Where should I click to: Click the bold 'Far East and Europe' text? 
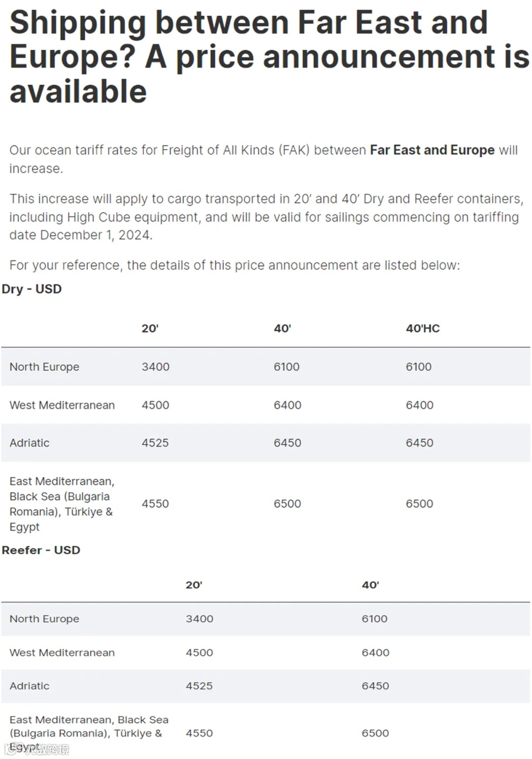(x=432, y=150)
